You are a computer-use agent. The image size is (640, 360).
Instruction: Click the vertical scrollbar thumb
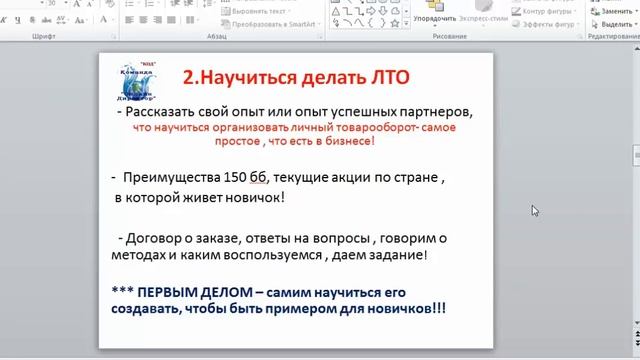[636, 155]
